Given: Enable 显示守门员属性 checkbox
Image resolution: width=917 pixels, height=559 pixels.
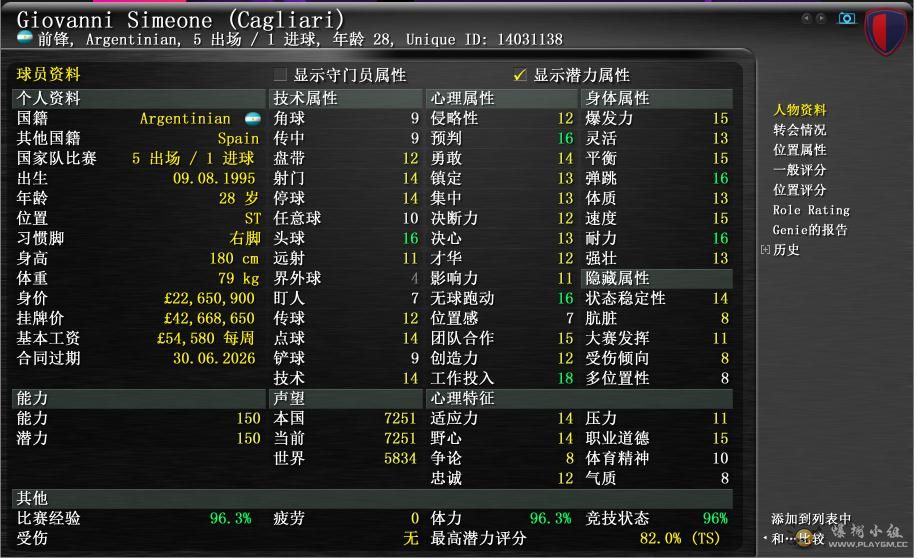Looking at the screenshot, I should tap(280, 75).
